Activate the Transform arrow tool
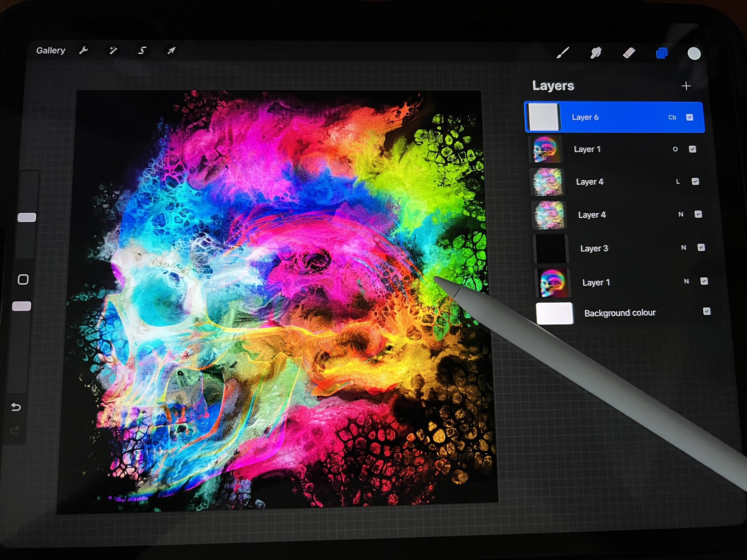Image resolution: width=747 pixels, height=560 pixels. click(171, 50)
